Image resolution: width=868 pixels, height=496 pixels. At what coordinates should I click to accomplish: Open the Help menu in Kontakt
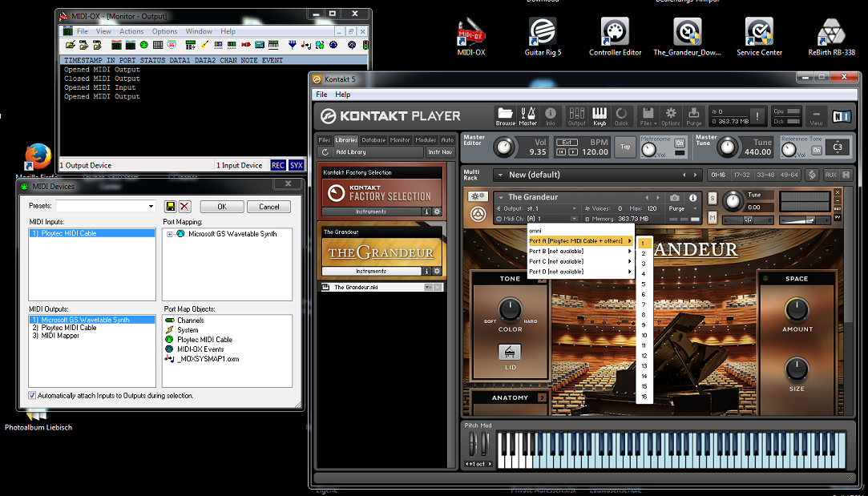tap(343, 95)
